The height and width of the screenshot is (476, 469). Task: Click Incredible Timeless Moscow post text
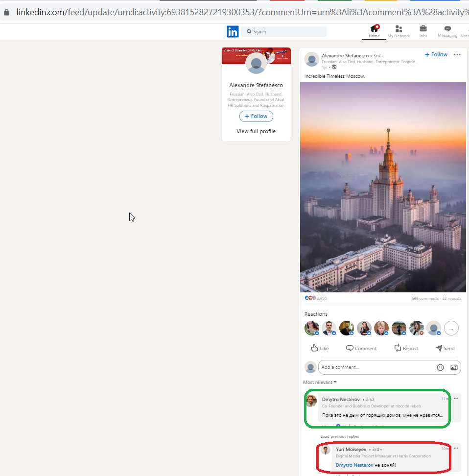(334, 76)
